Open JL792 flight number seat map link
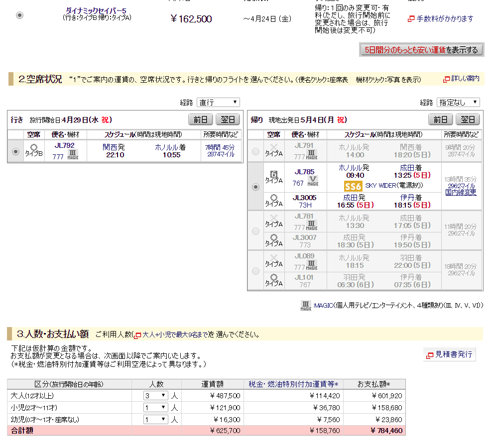490x448 pixels. (x=64, y=145)
